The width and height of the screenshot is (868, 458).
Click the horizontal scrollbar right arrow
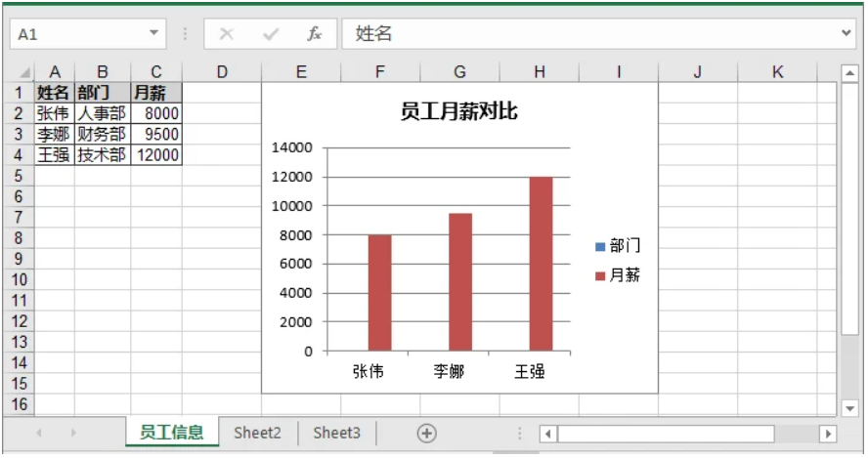pyautogui.click(x=828, y=434)
